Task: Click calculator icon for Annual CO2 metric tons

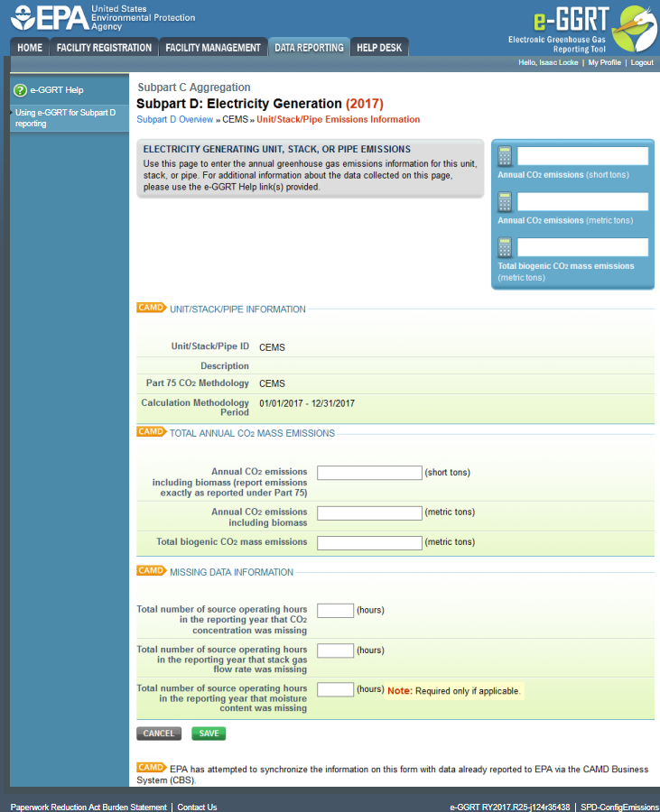Action: [x=505, y=201]
